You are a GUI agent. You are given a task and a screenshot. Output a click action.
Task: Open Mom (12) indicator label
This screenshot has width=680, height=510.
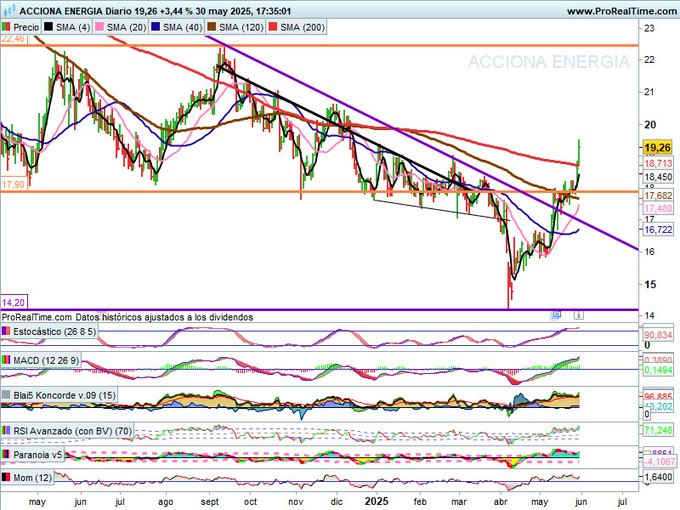(33, 478)
